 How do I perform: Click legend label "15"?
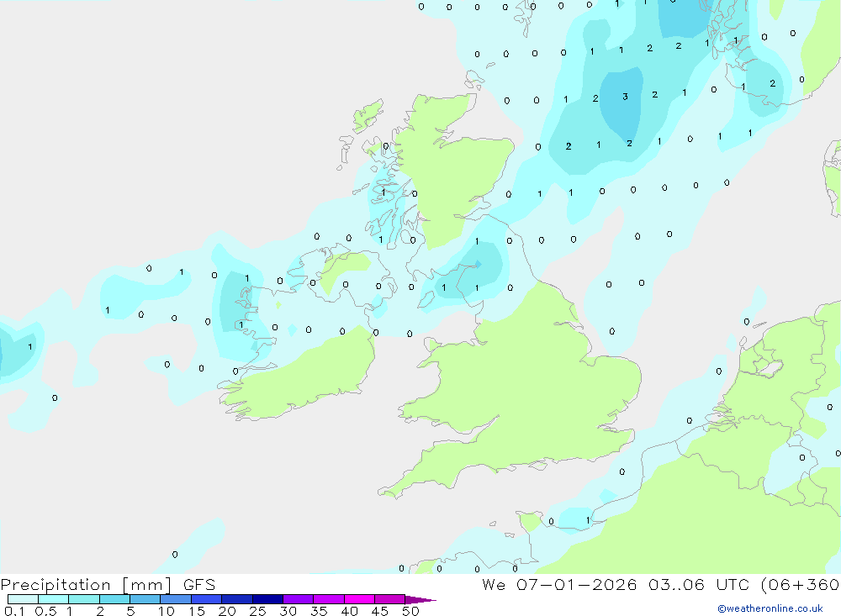click(x=197, y=611)
